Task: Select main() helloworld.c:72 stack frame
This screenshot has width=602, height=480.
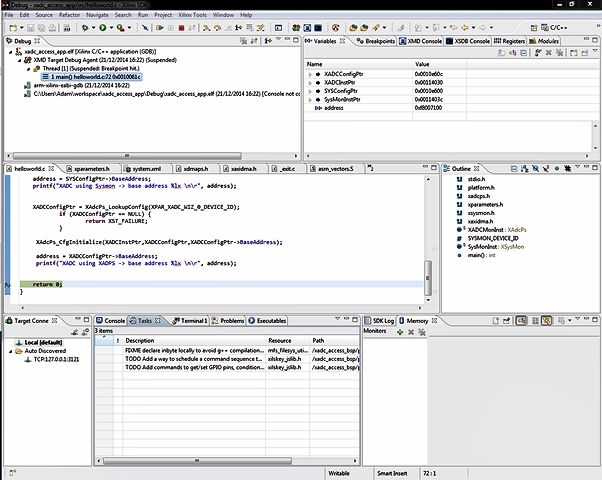Action: [92, 77]
